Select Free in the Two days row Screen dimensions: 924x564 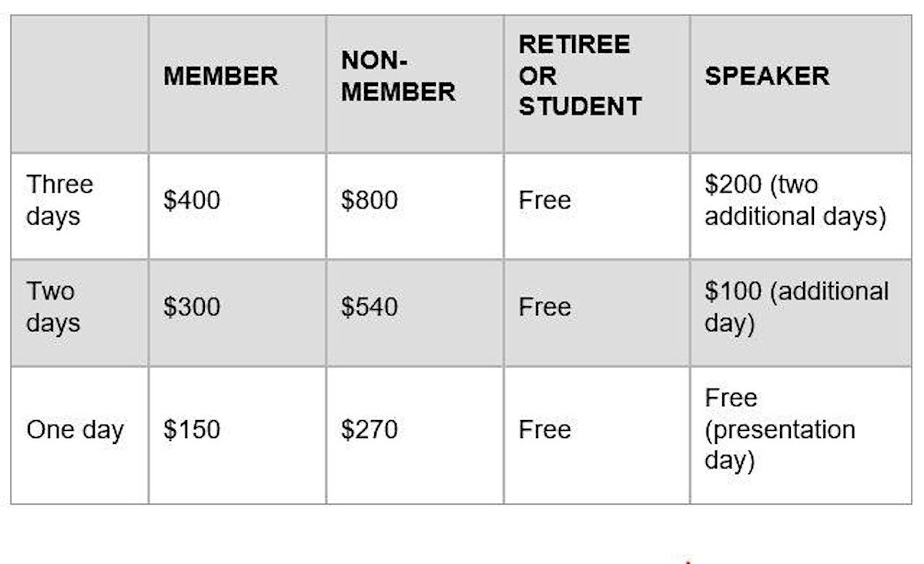[x=544, y=307]
